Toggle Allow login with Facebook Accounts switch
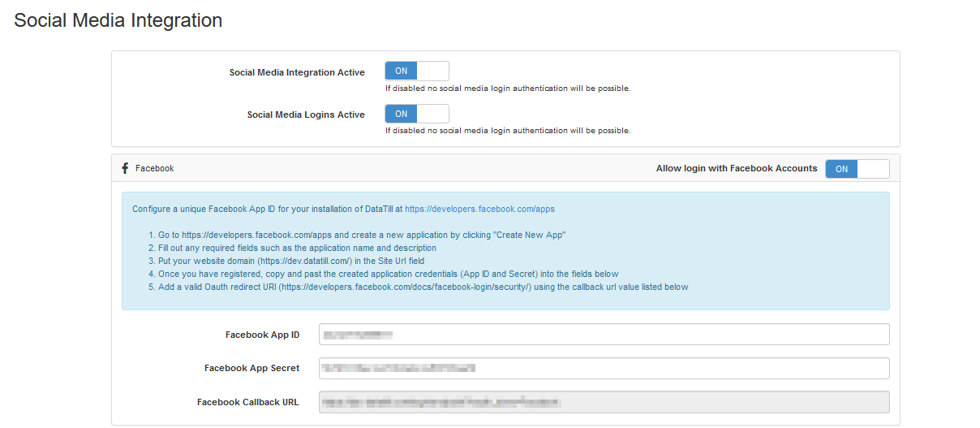The image size is (980, 428). [857, 169]
